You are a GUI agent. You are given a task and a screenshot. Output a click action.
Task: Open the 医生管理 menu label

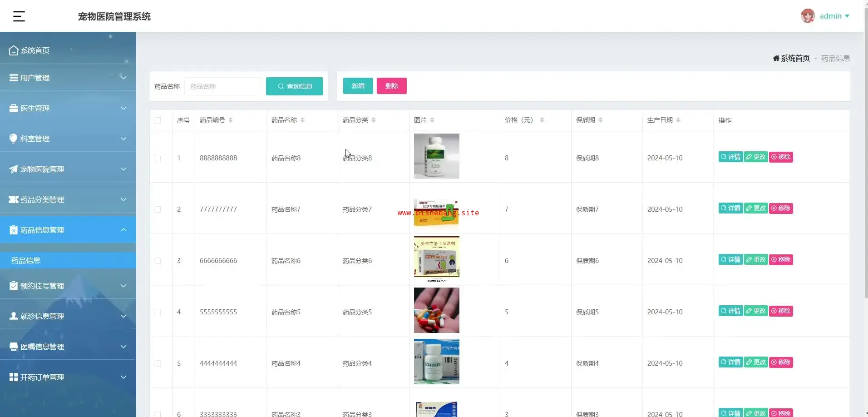pyautogui.click(x=35, y=108)
